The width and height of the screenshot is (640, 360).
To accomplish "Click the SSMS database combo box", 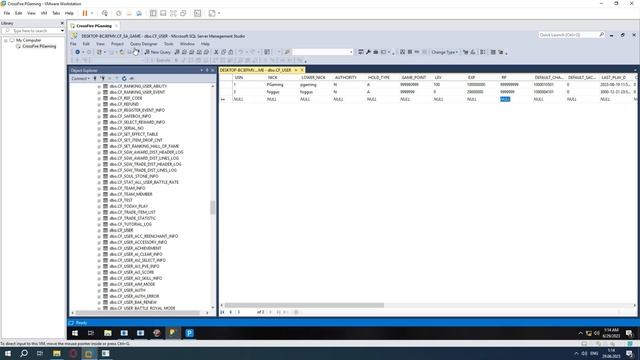I will (x=322, y=52).
